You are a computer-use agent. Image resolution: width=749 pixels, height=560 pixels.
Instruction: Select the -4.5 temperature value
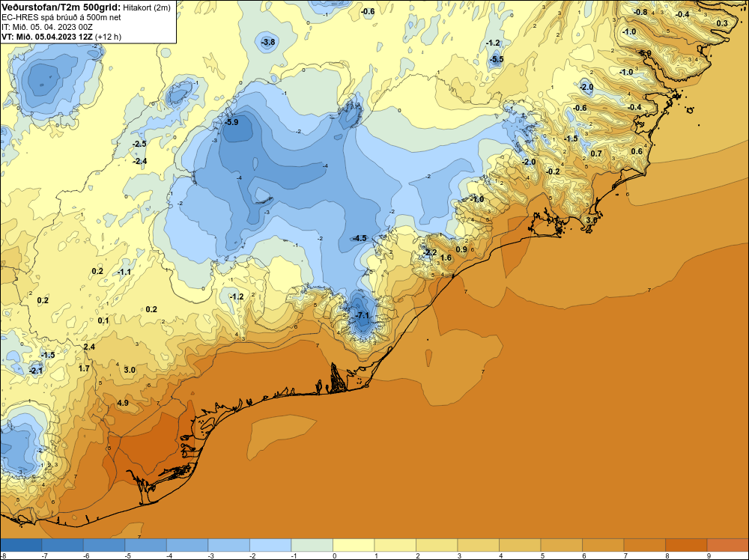(360, 238)
